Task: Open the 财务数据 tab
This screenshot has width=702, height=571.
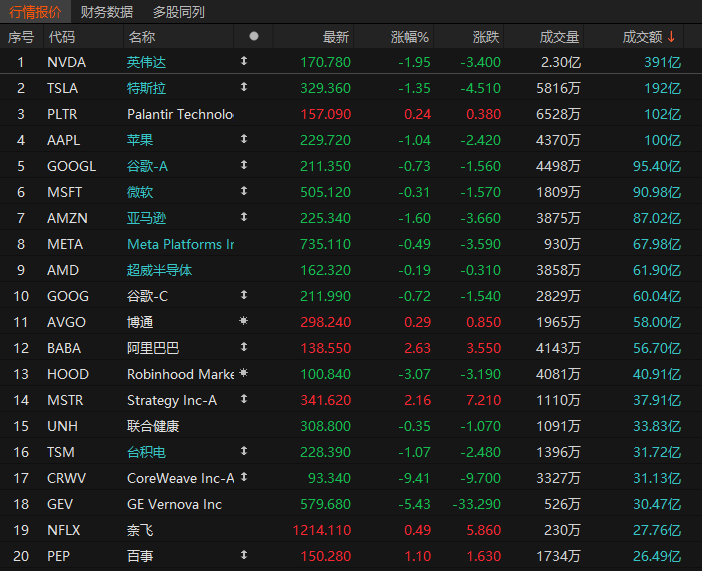Action: pyautogui.click(x=107, y=12)
